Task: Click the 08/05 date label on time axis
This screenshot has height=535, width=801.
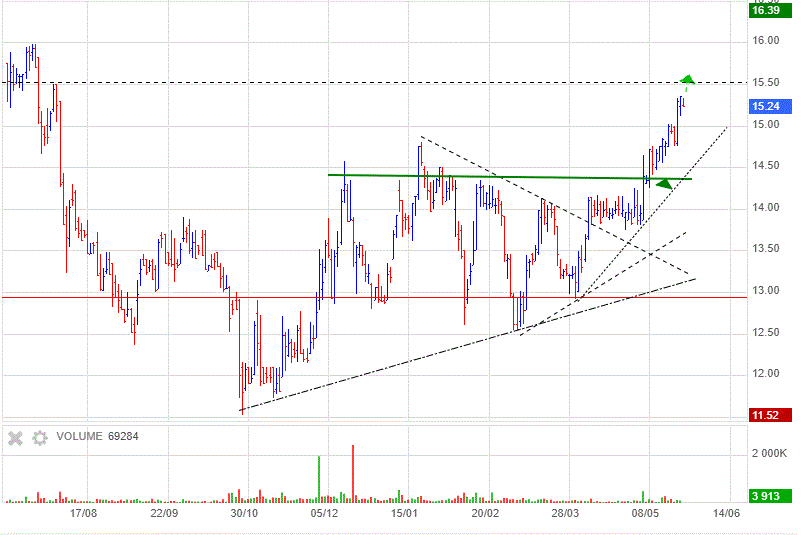Action: point(645,513)
